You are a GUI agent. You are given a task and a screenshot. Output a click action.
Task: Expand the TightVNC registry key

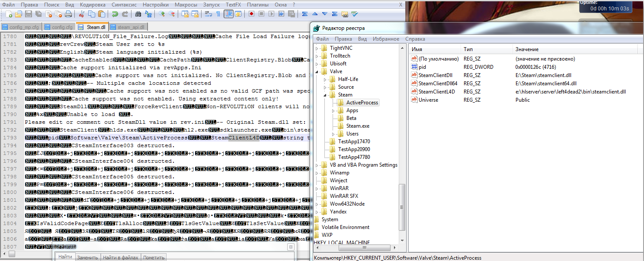(x=317, y=48)
